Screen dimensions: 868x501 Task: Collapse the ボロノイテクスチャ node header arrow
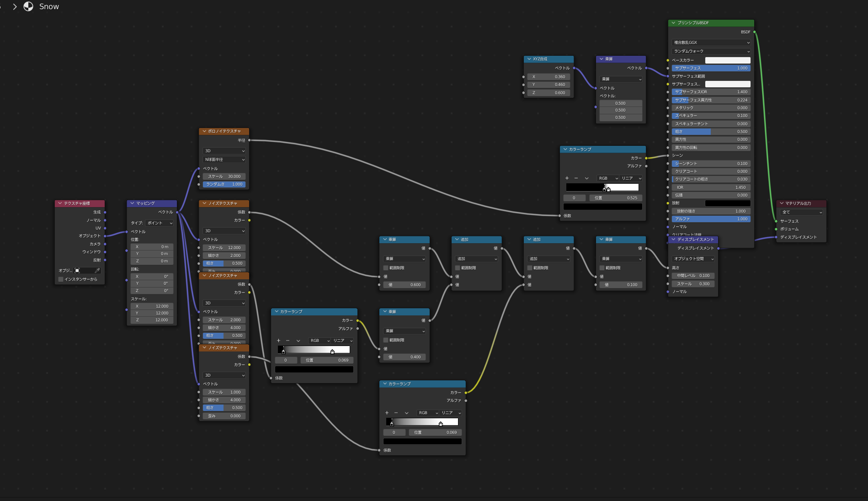tap(204, 131)
